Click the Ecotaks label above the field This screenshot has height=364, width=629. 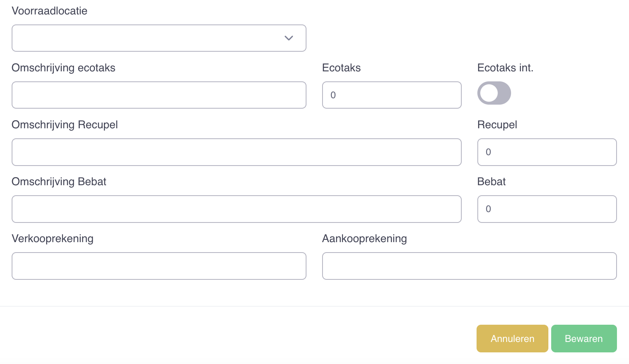tap(341, 68)
